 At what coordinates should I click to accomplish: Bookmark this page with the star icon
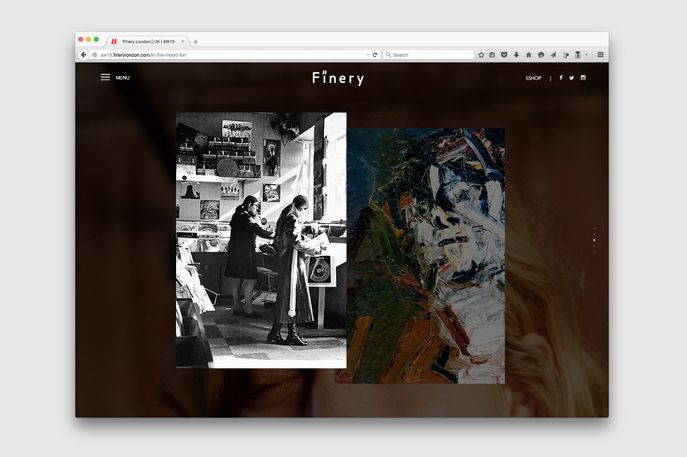pyautogui.click(x=481, y=54)
